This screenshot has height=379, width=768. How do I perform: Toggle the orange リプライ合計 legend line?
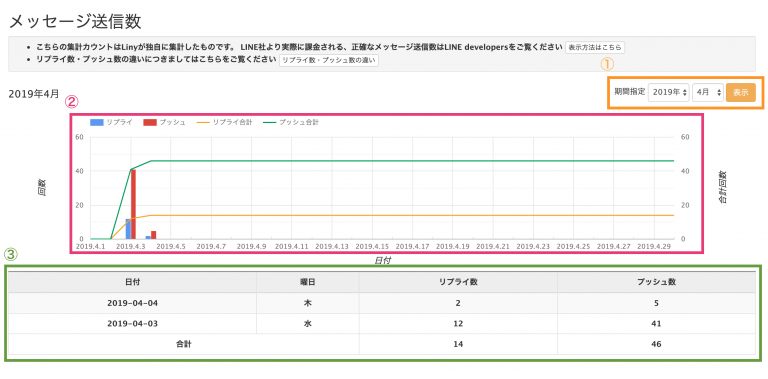202,123
